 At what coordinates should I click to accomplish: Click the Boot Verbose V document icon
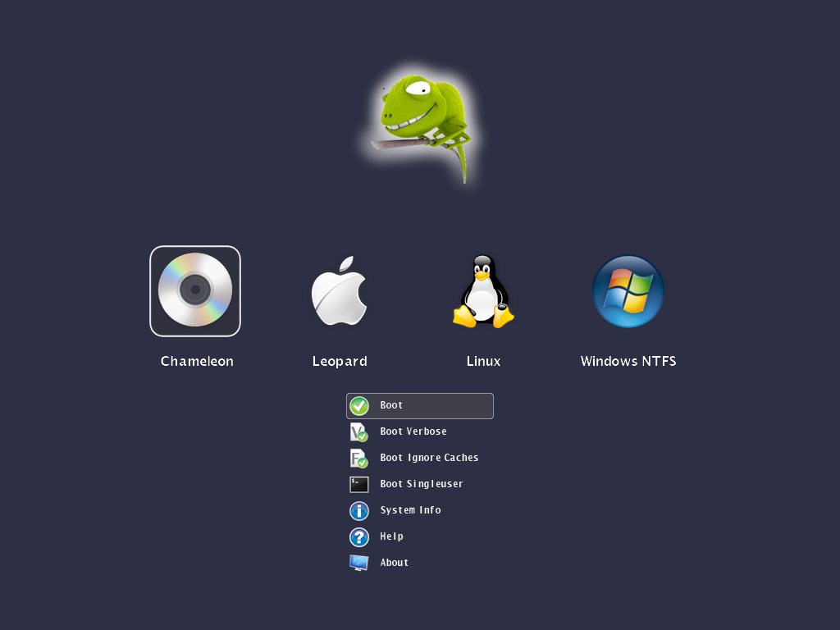click(x=359, y=431)
